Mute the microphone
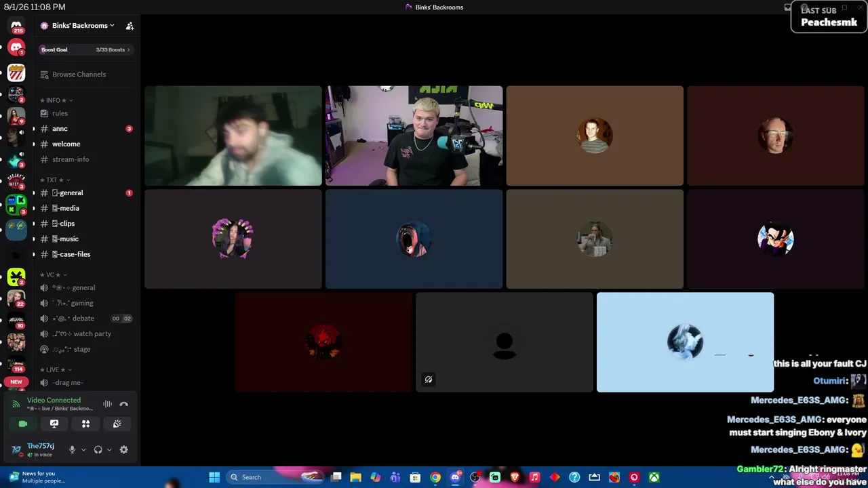 coord(72,449)
